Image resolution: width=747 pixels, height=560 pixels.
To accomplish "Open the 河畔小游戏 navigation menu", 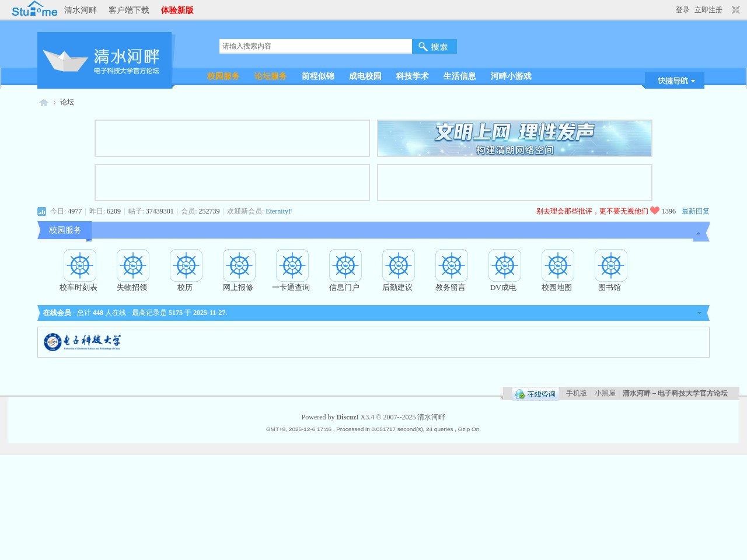I will pyautogui.click(x=511, y=76).
